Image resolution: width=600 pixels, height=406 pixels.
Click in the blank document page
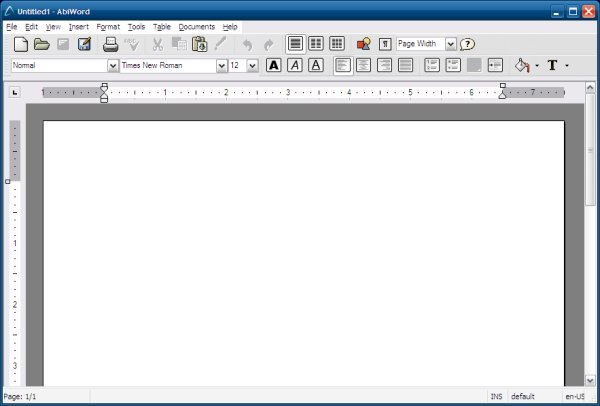[304, 253]
